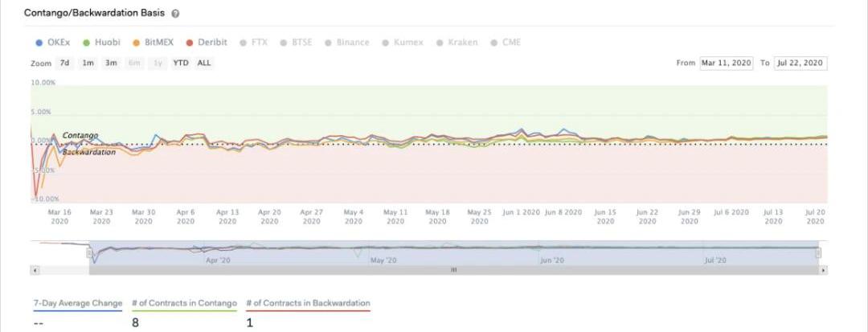Toggle the Deribit legend entry
Image resolution: width=868 pixels, height=332 pixels.
(x=213, y=42)
